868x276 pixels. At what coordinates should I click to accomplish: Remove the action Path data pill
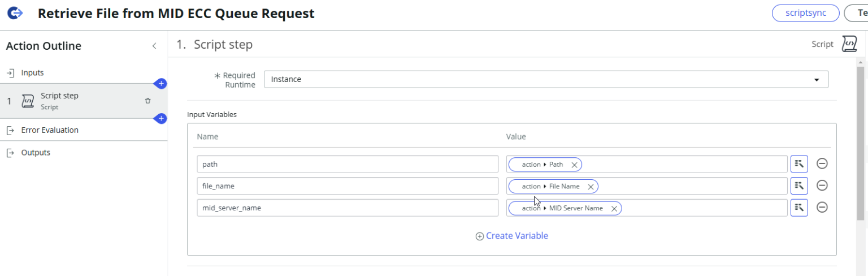coord(574,165)
